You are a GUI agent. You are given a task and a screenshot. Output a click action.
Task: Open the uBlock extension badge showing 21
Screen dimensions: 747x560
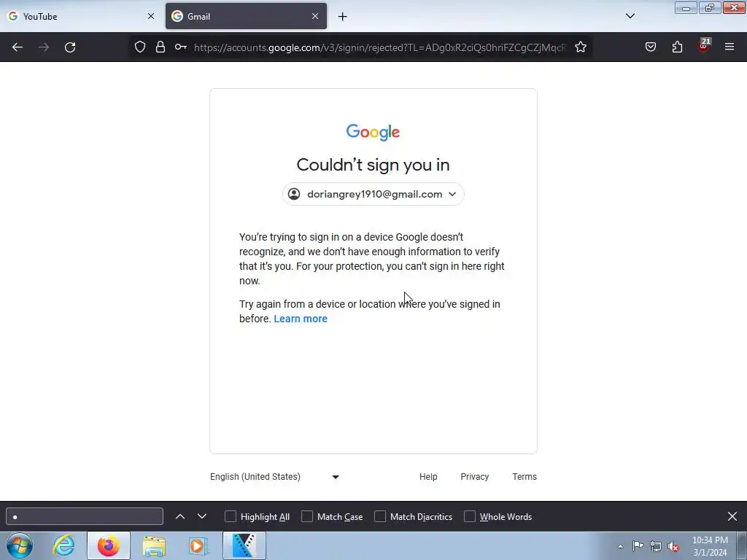pos(704,46)
